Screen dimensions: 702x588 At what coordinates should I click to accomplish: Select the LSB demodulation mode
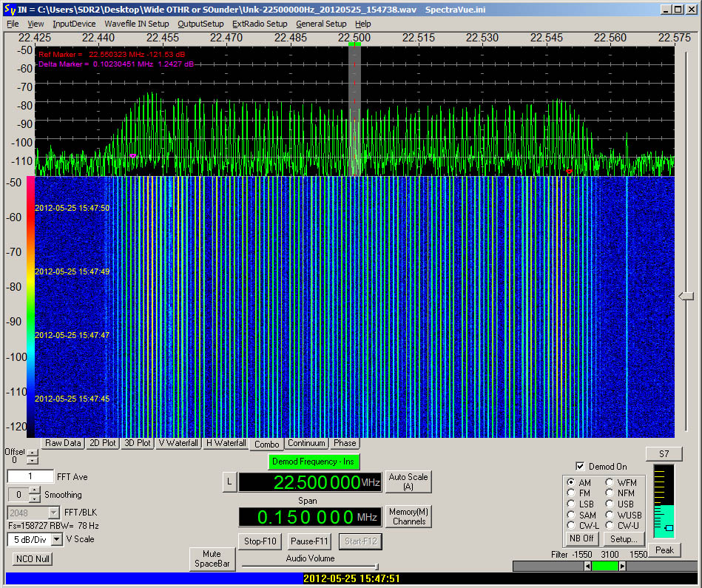[x=571, y=504]
